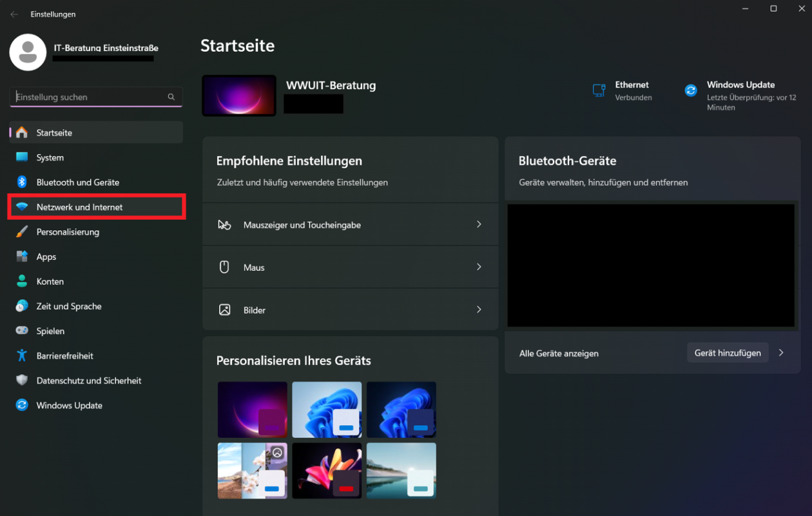Image resolution: width=812 pixels, height=516 pixels.
Task: Click the Apps icon in the sidebar
Action: pos(22,256)
